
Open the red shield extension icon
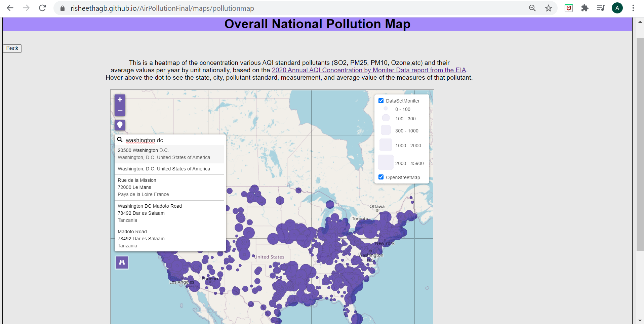(569, 8)
